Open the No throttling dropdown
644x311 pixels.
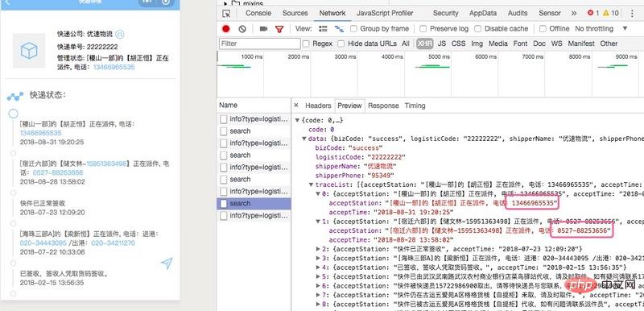pos(601,29)
